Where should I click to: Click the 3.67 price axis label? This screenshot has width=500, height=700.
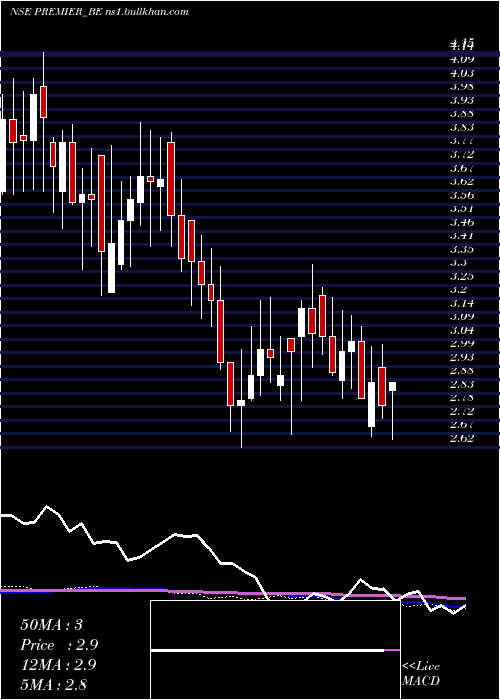click(x=462, y=168)
